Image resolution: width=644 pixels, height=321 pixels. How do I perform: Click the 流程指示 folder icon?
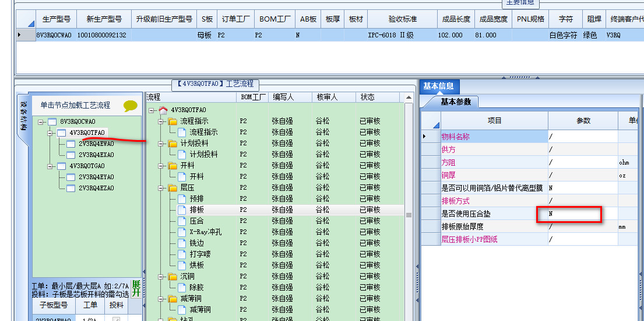click(173, 121)
